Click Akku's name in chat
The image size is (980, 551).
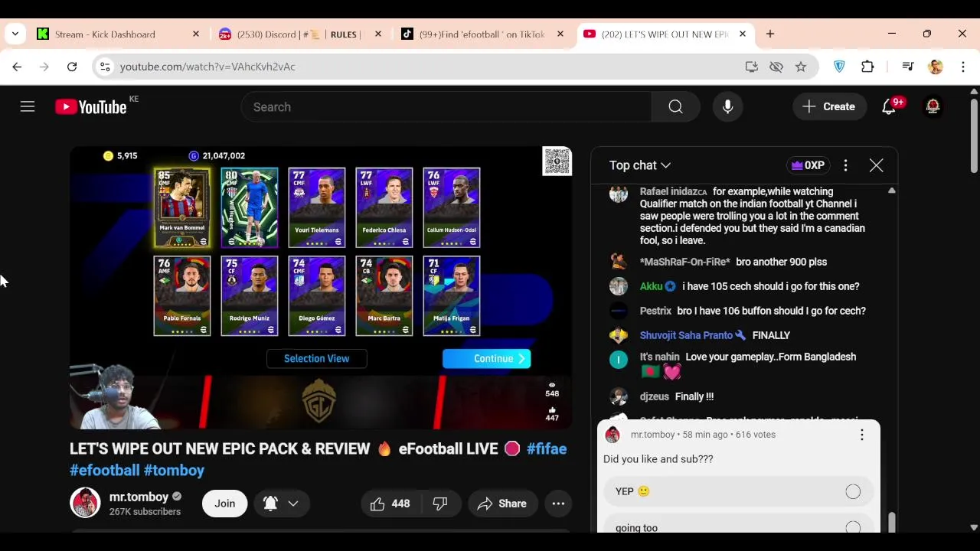point(651,286)
